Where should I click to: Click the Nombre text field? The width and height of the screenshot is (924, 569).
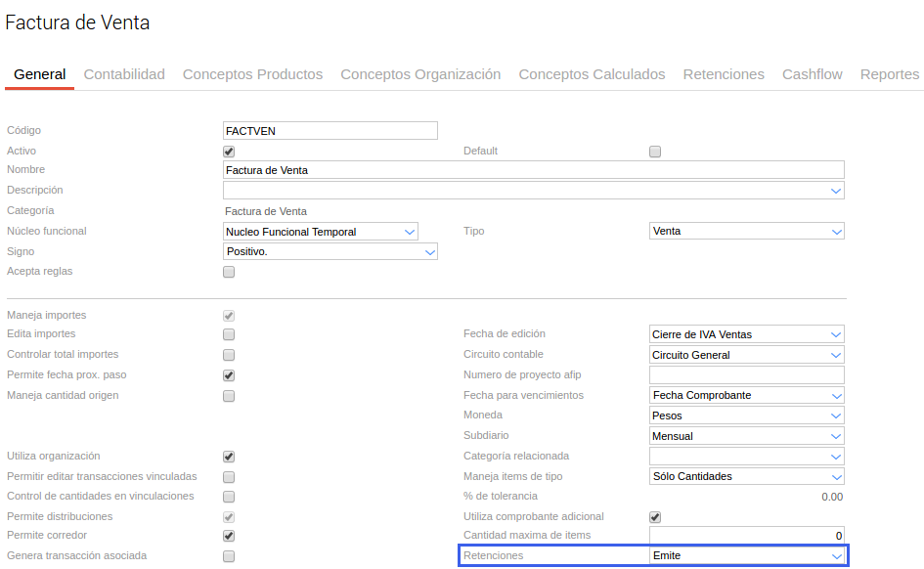click(533, 170)
